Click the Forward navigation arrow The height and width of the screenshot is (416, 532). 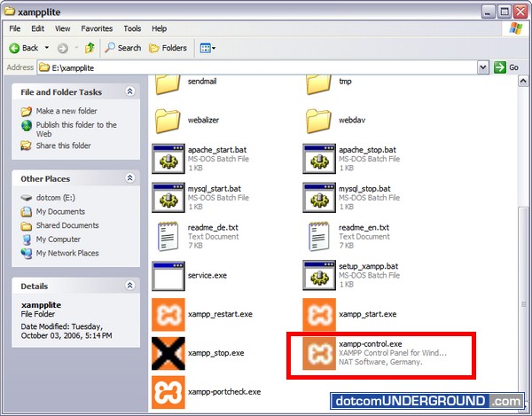[x=62, y=48]
